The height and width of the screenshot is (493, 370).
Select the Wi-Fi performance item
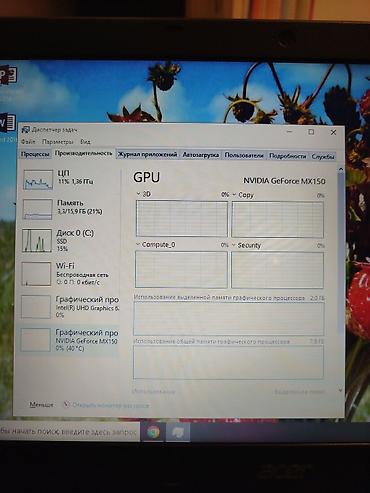click(70, 274)
